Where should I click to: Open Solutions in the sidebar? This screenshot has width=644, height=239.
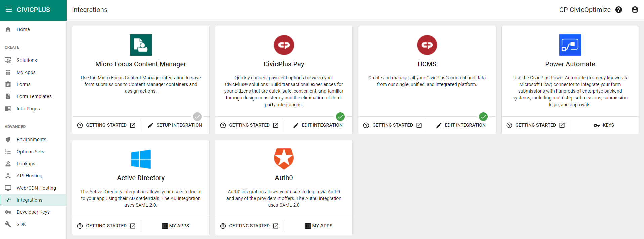[33, 60]
